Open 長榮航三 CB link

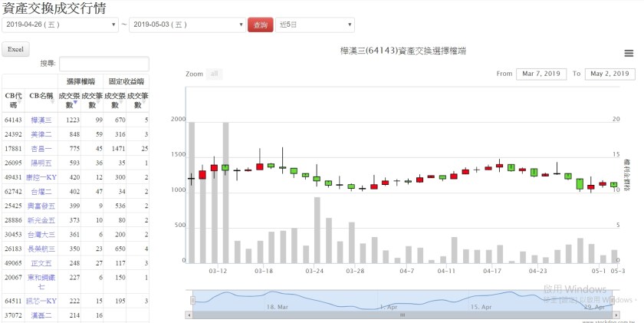[41, 249]
